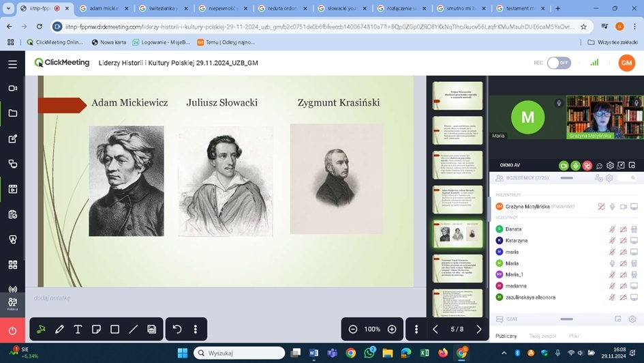Open the 'Nowa karta' bookmark
644x363 pixels.
tap(109, 42)
